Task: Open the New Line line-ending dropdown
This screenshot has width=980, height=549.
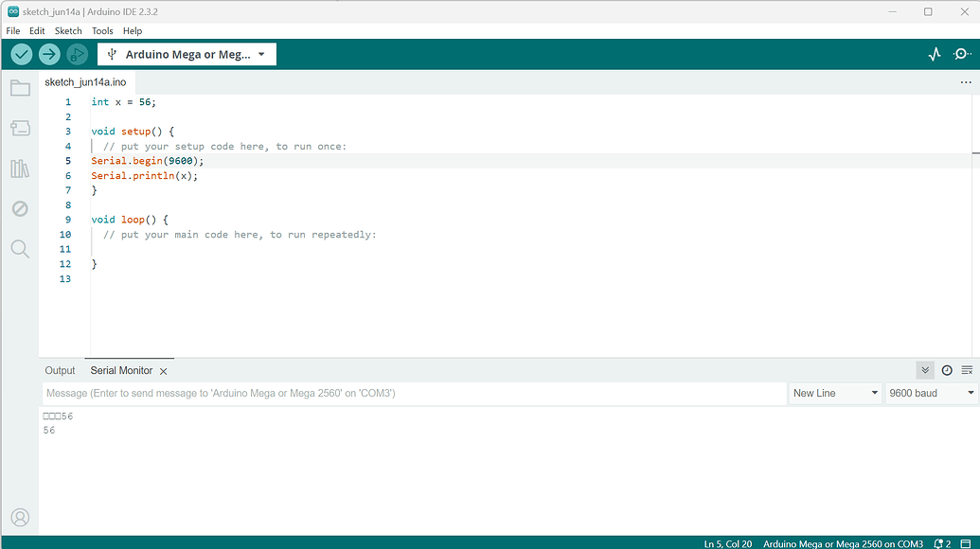Action: tap(834, 393)
